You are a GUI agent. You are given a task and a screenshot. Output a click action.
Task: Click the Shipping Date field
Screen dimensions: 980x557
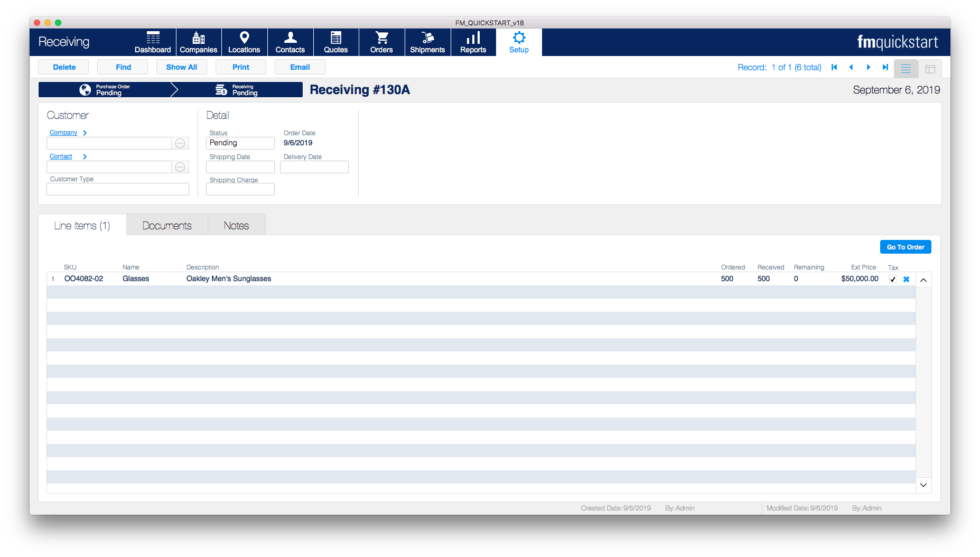click(240, 167)
